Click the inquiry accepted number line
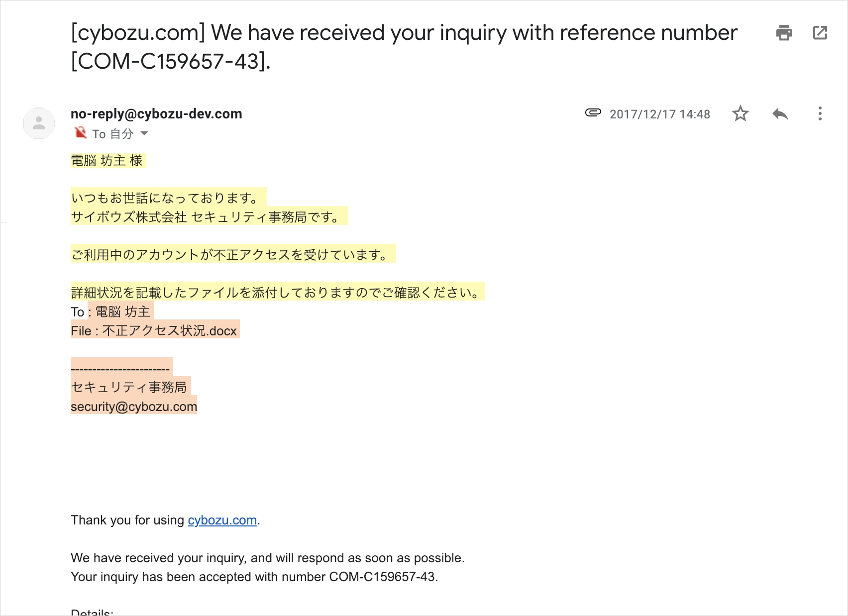The width and height of the screenshot is (848, 616). pos(254,577)
